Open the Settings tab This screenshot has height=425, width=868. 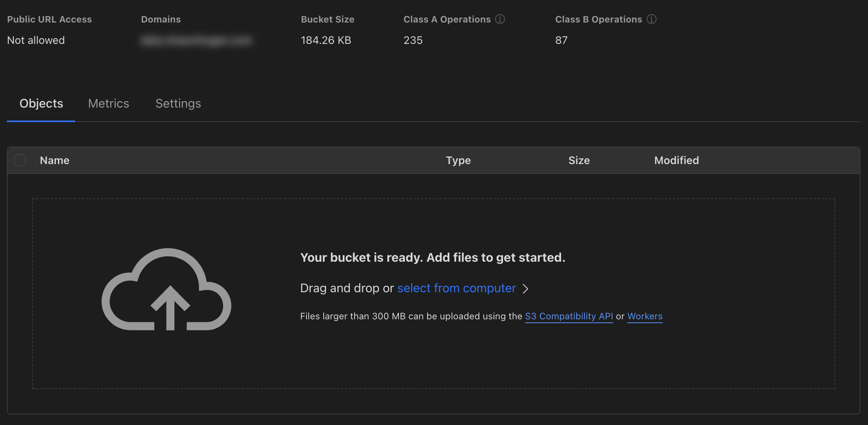click(178, 104)
